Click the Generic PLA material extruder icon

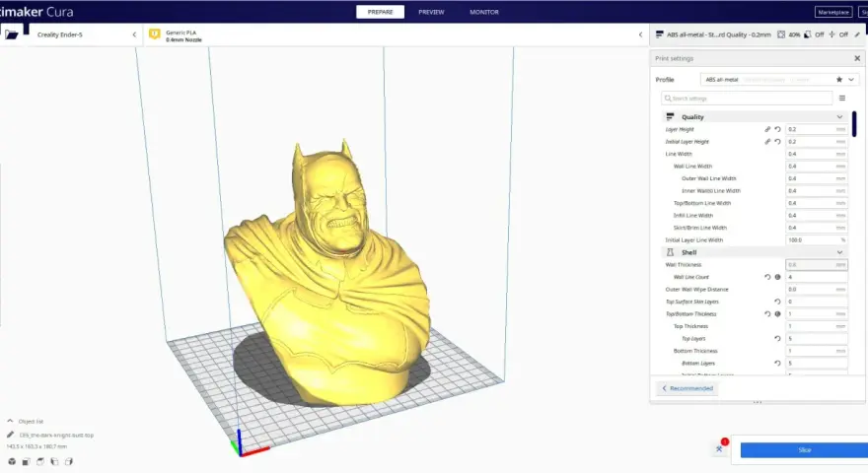[155, 34]
